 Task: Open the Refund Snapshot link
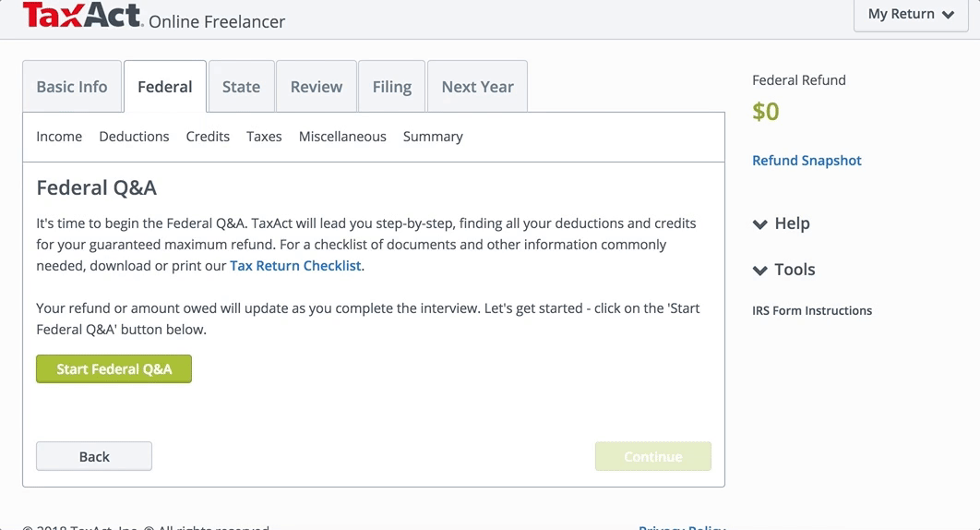807,160
